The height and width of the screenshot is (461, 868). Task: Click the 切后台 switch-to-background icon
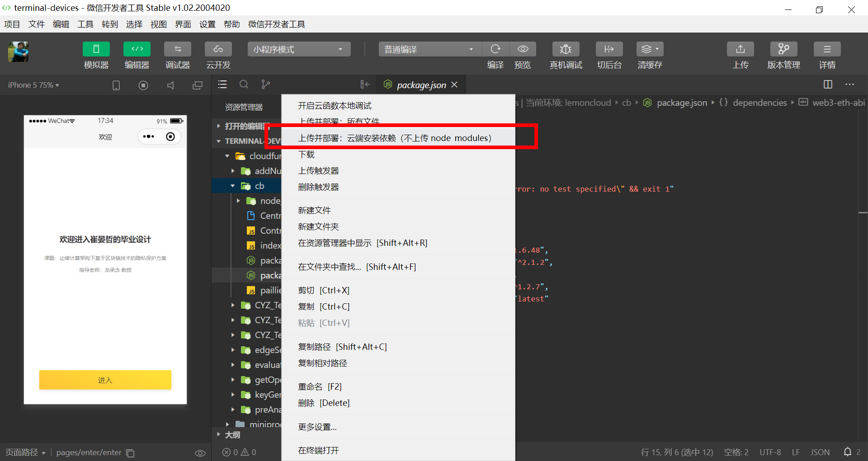[609, 49]
